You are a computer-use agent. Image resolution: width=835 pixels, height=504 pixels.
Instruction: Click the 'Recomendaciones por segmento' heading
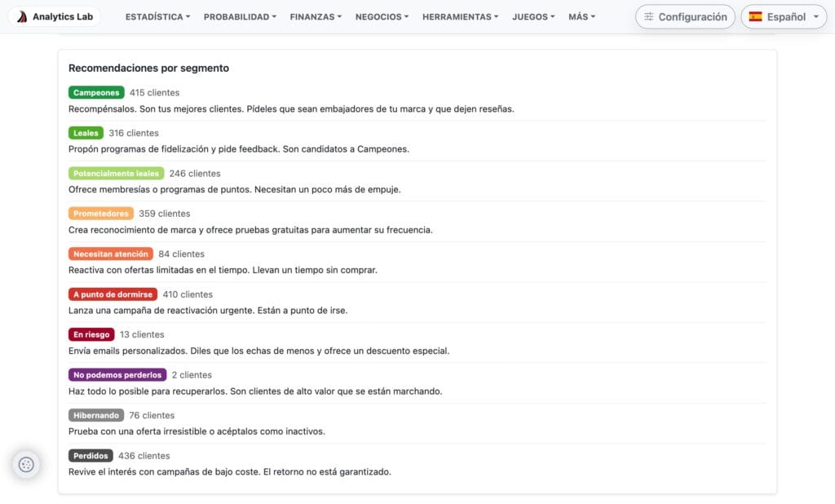click(x=148, y=69)
